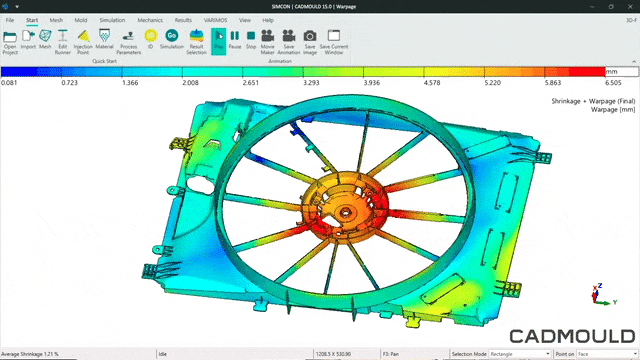This screenshot has height=360, width=640.
Task: Play the warpage animation
Action: (x=219, y=41)
